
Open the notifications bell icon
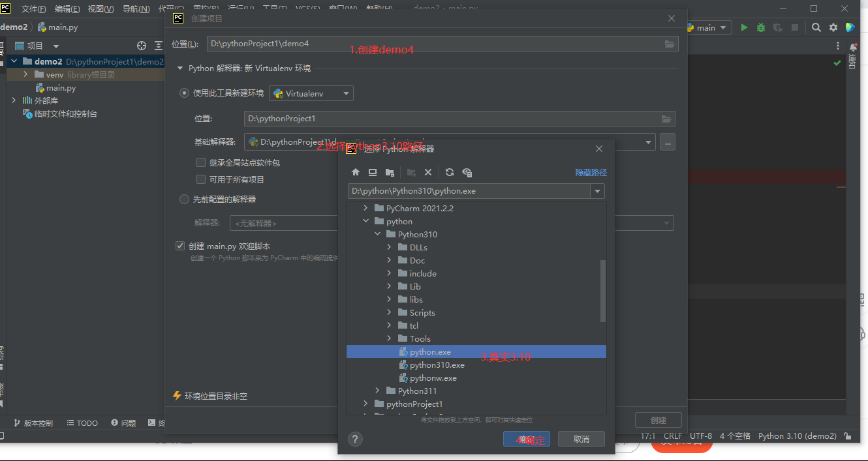click(x=853, y=48)
